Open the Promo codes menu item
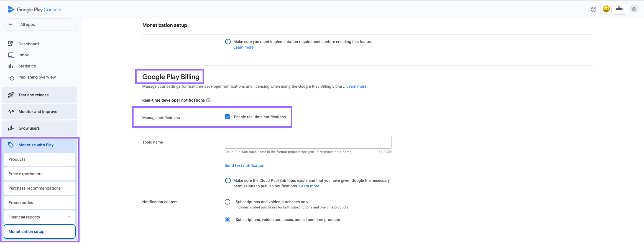644x244 pixels. [40, 203]
